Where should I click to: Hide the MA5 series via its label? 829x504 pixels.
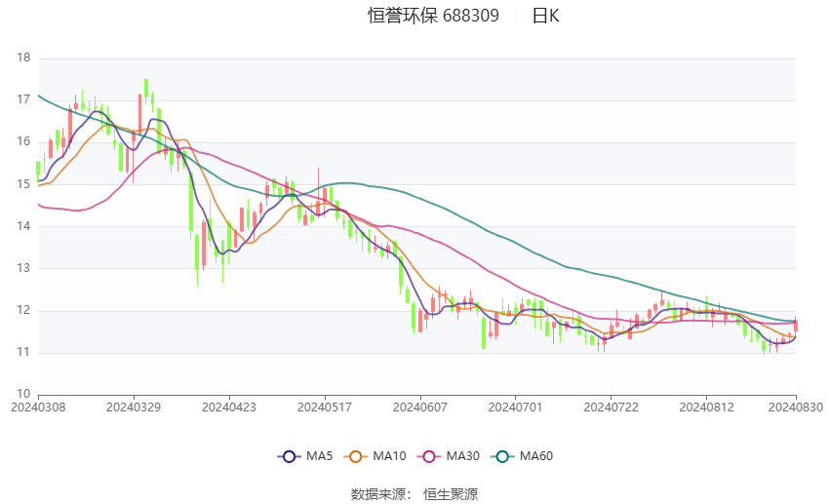pos(320,456)
